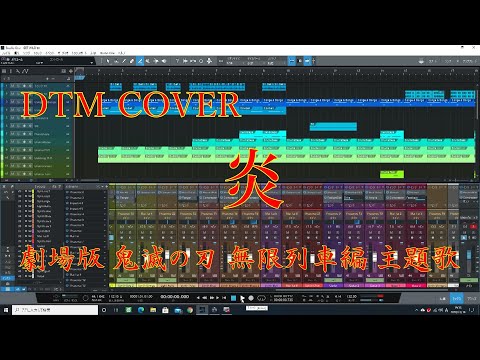
Task: Expand the dropdown arrow in top-left info area
Action: coord(92,63)
